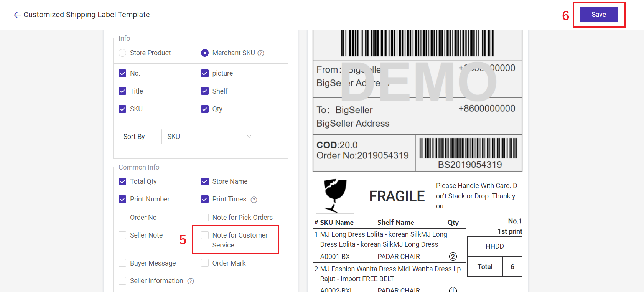The height and width of the screenshot is (292, 644).
Task: Open the Sort By SKU dropdown
Action: [x=209, y=137]
